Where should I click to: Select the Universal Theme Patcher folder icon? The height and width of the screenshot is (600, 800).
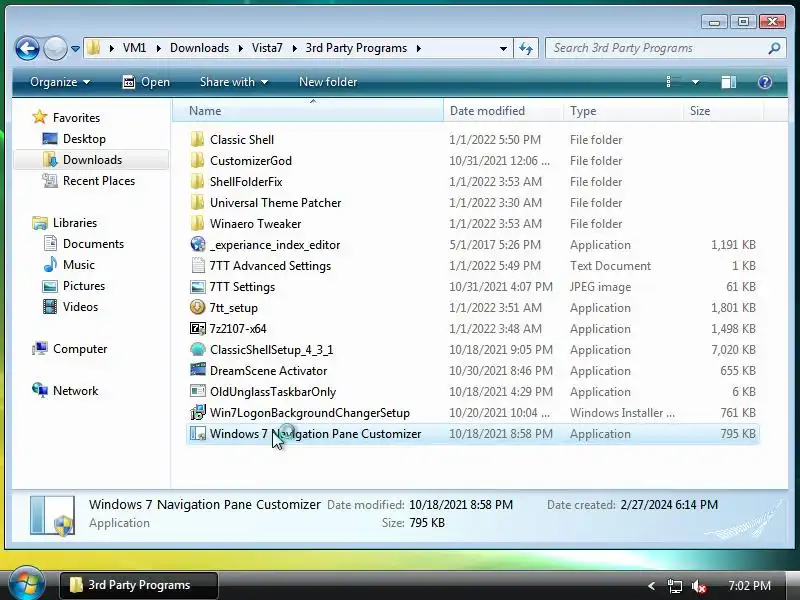[197, 203]
